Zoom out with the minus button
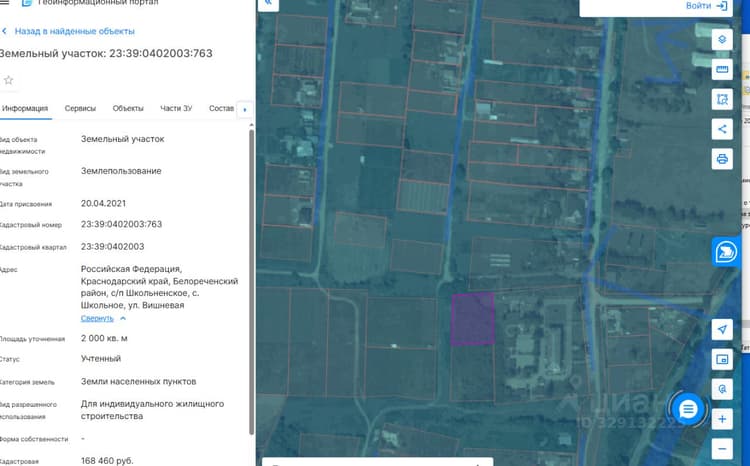Viewport: 750px width, 466px height. click(x=722, y=449)
